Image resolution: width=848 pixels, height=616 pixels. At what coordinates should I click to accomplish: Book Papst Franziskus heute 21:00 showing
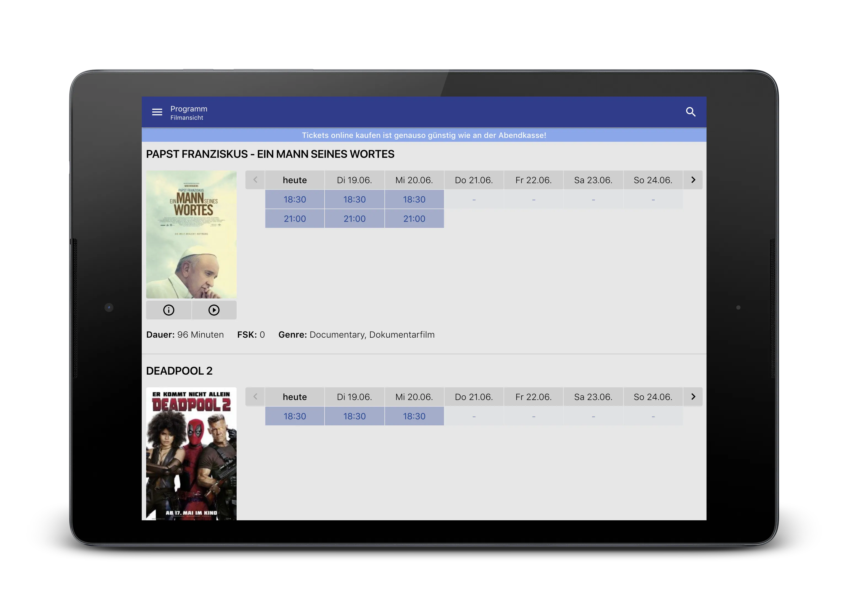coord(295,219)
